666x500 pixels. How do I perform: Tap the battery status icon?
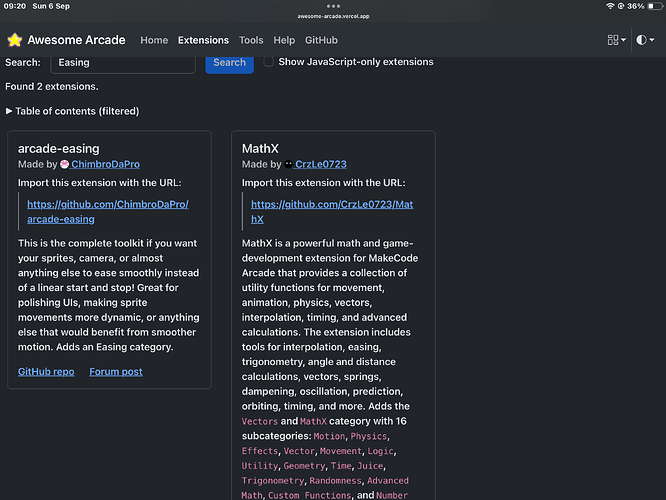pyautogui.click(x=655, y=6)
